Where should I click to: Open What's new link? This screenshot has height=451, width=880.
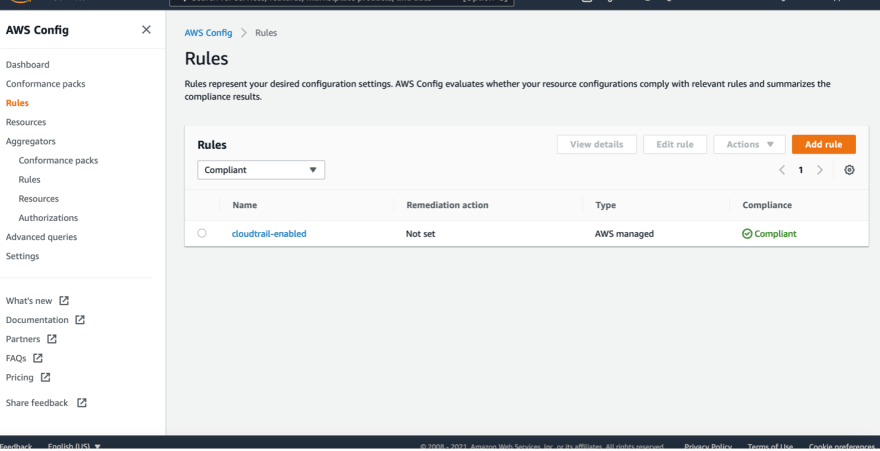[x=29, y=301]
